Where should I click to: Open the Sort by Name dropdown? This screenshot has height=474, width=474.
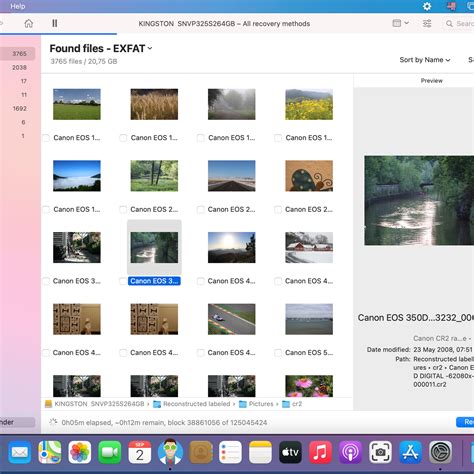(x=425, y=60)
